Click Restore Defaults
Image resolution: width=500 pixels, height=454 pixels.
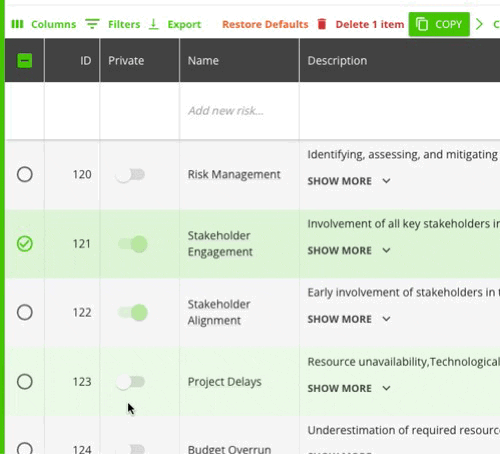(265, 24)
